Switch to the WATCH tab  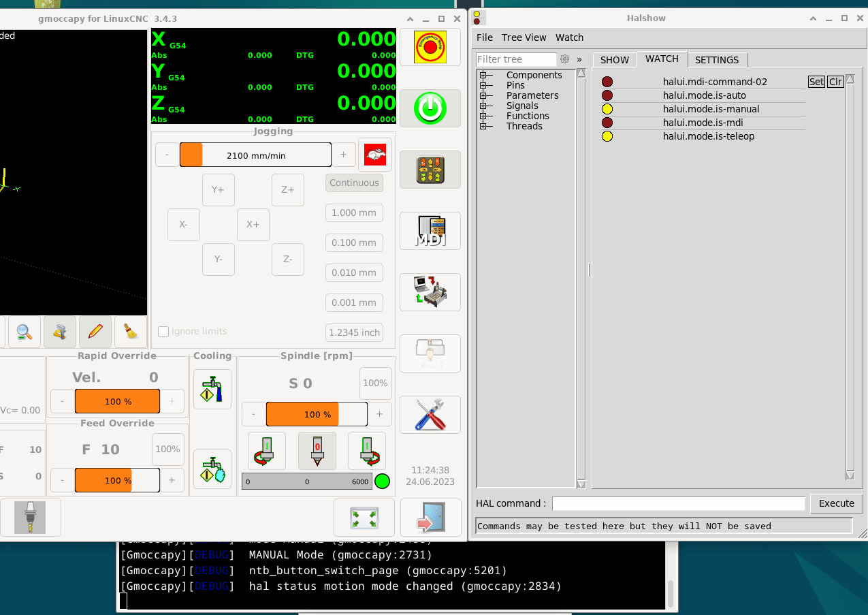(x=662, y=59)
